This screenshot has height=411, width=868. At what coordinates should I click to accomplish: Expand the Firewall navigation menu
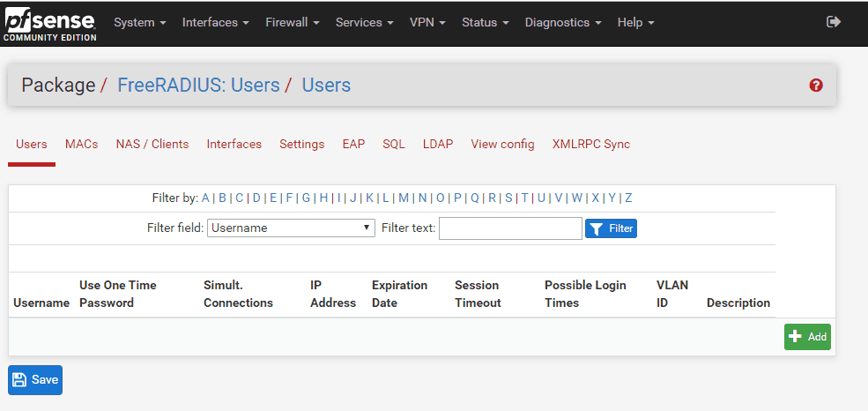[x=292, y=22]
